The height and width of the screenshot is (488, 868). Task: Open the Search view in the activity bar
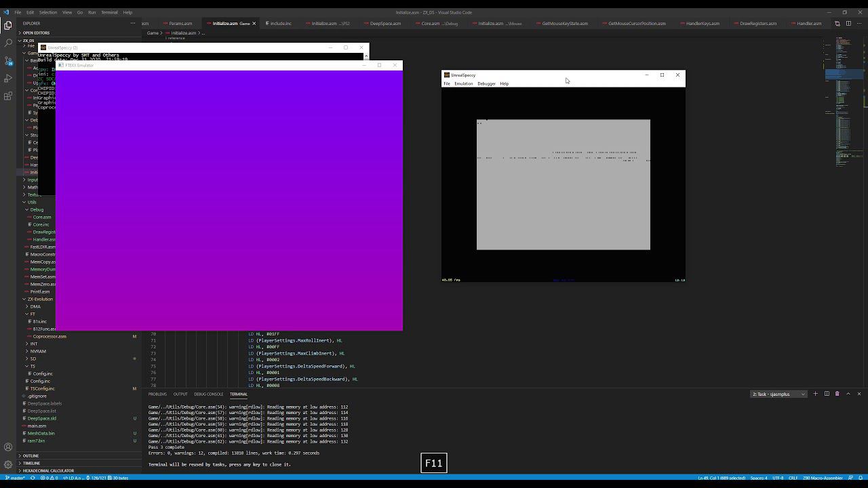[8, 43]
